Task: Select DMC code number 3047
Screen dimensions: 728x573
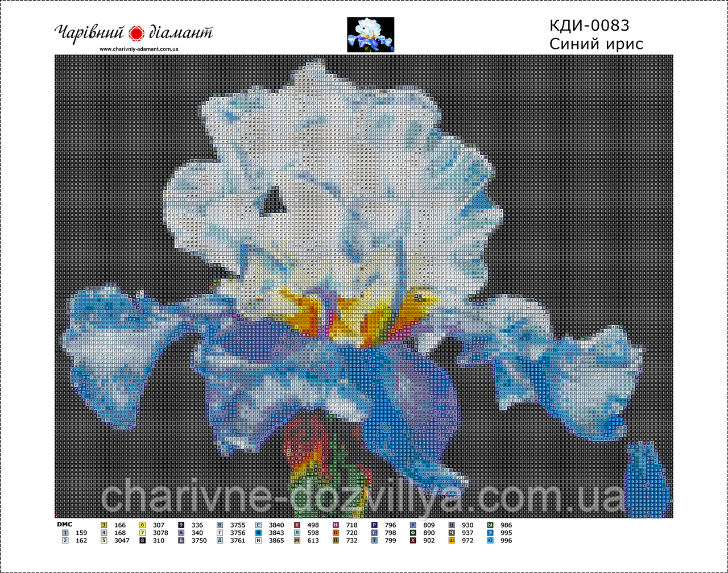Action: point(122,541)
